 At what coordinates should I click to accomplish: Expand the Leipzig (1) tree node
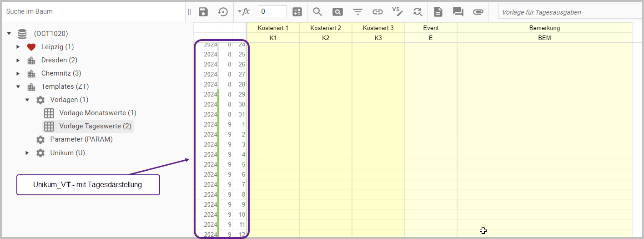click(x=18, y=47)
